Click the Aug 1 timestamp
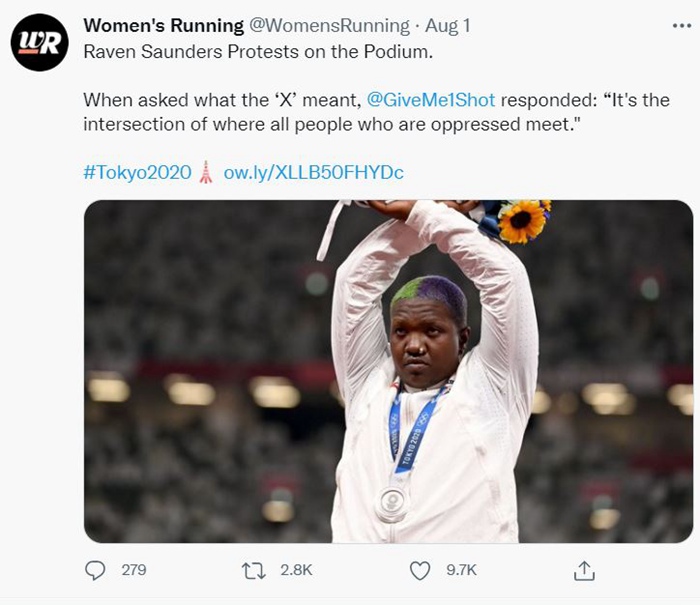Screen dimensions: 700x605 [448, 25]
